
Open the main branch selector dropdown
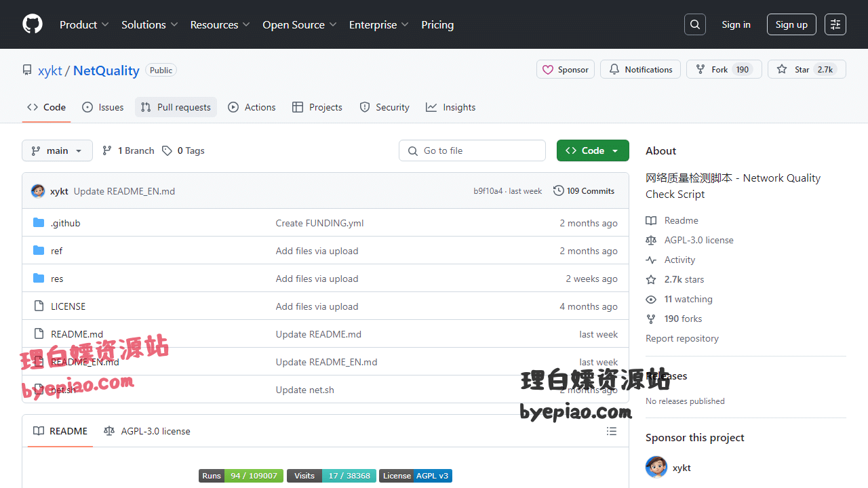pos(57,150)
